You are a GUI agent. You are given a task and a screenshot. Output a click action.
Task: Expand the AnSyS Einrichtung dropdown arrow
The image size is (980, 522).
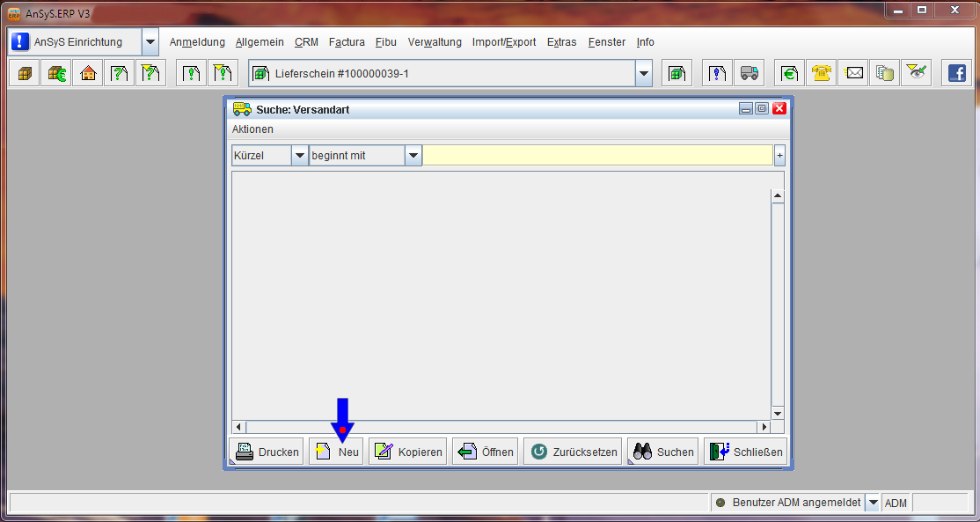tap(150, 42)
